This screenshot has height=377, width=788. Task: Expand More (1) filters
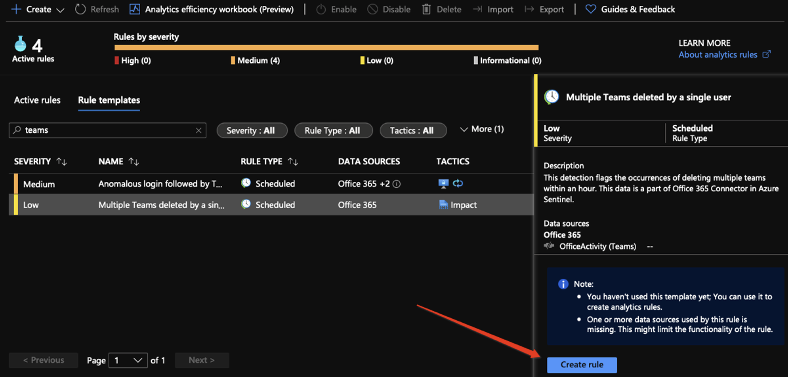(481, 130)
